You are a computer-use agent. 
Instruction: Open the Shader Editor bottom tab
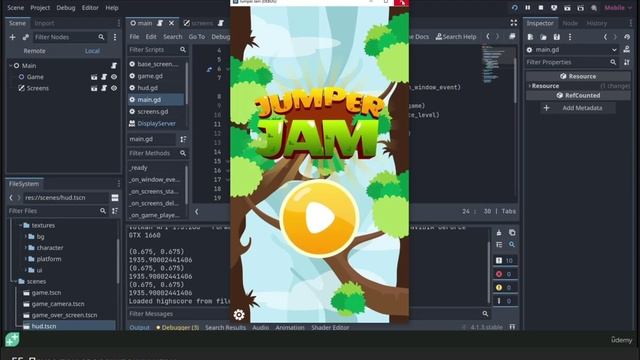[x=330, y=327]
